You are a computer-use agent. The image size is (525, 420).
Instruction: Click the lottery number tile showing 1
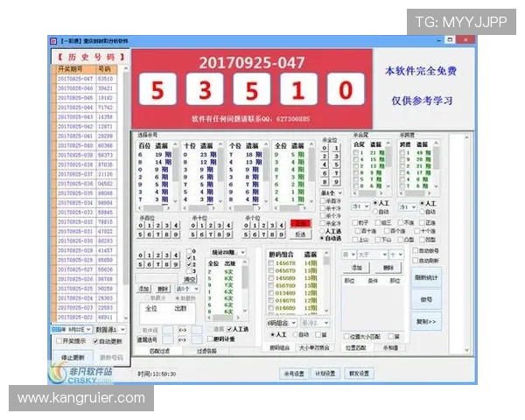pyautogui.click(x=298, y=90)
